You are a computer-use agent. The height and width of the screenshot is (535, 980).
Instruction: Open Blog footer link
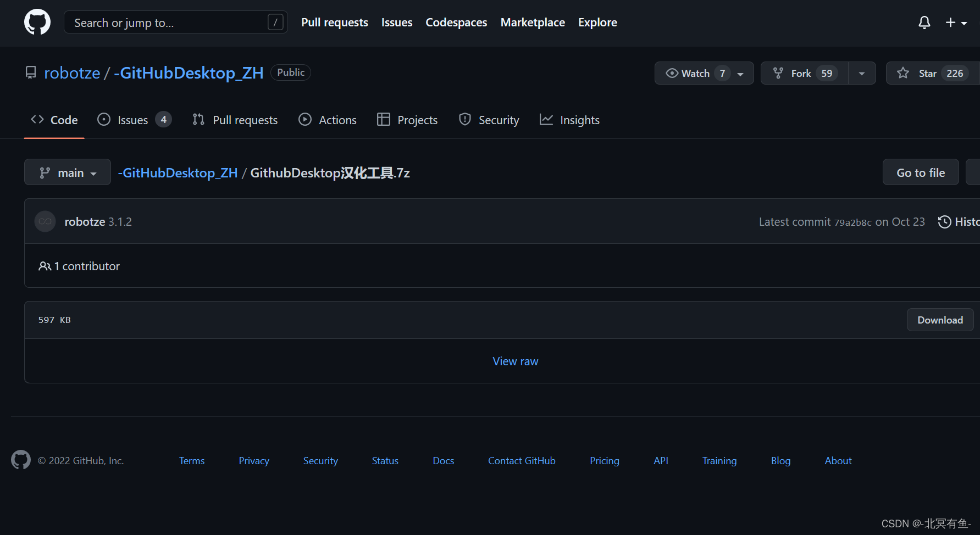780,461
